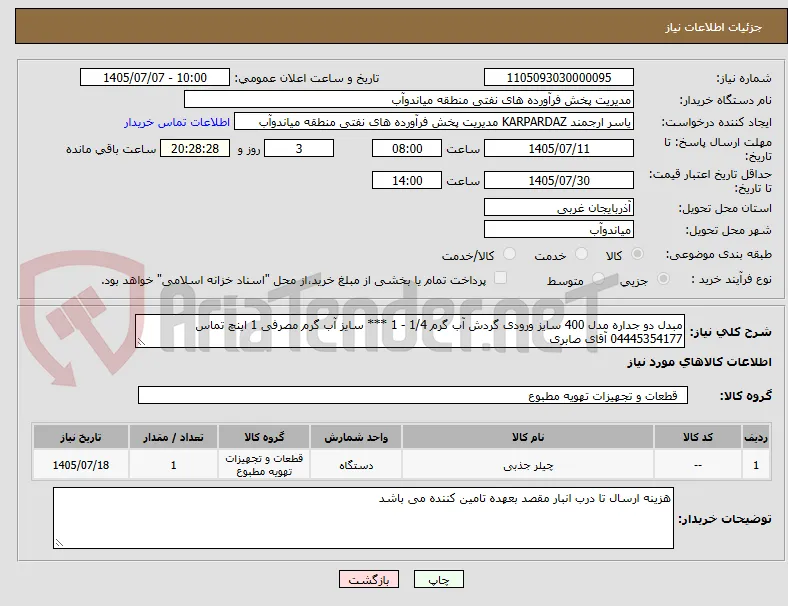This screenshot has width=788, height=606.
Task: Click the date cell 1405/07/18
Action: pos(81,465)
